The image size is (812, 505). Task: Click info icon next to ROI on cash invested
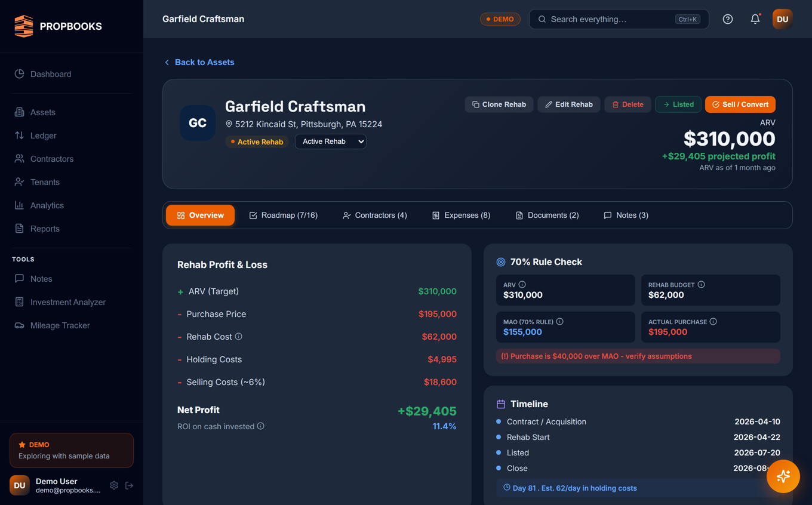[261, 426]
